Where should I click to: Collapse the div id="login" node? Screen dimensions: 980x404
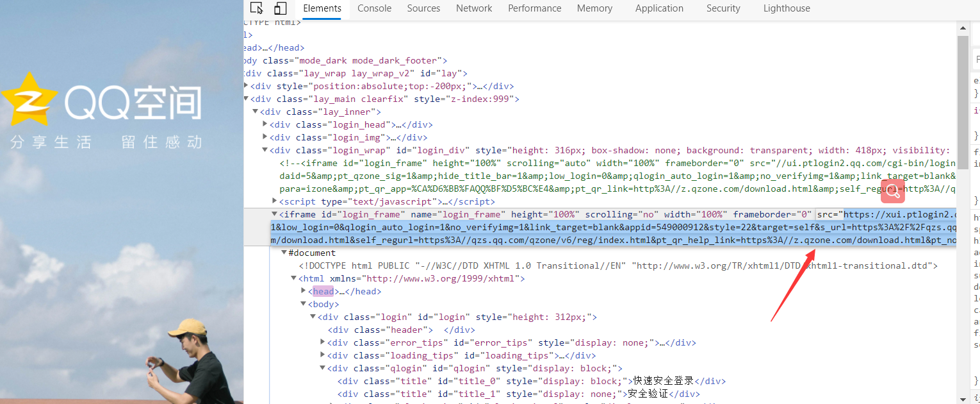pyautogui.click(x=313, y=317)
